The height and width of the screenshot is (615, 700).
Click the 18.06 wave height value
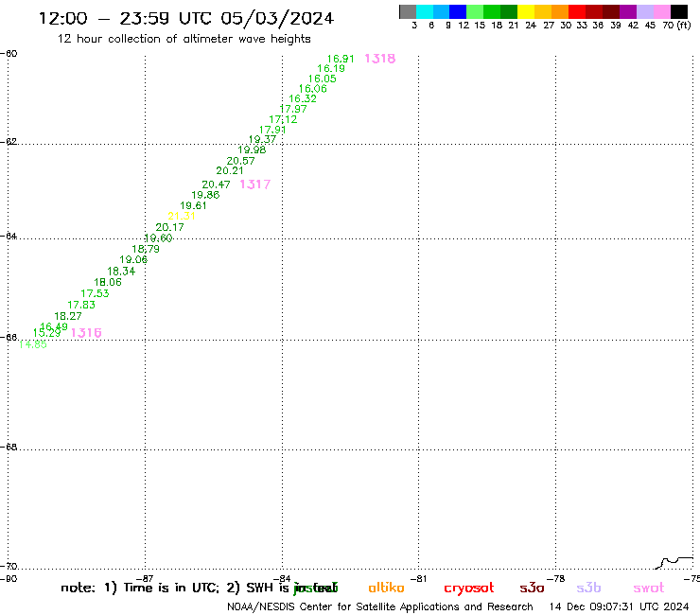pos(108,282)
